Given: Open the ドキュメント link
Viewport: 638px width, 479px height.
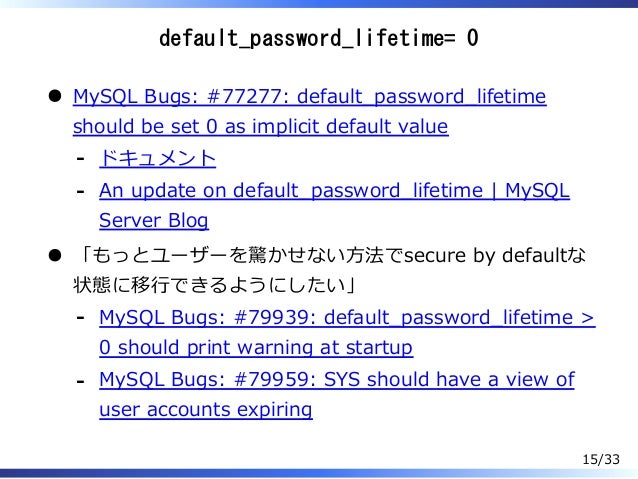Looking at the screenshot, I should [x=157, y=158].
